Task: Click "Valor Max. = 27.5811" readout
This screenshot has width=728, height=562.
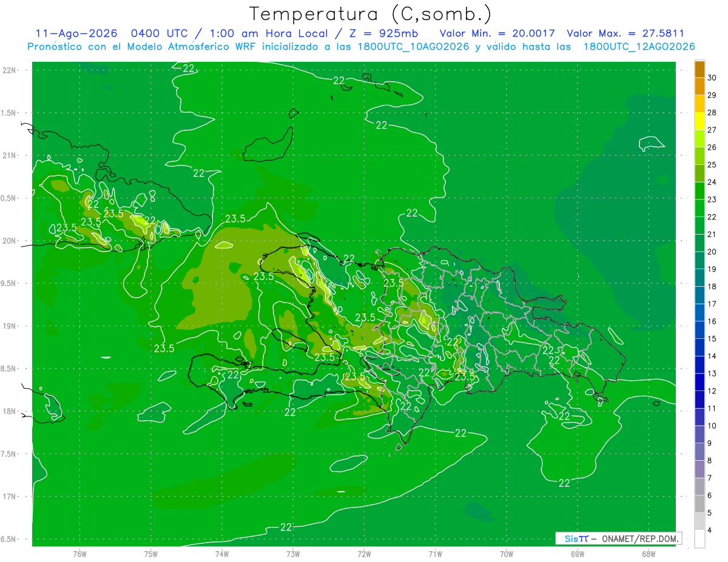Action: [625, 33]
